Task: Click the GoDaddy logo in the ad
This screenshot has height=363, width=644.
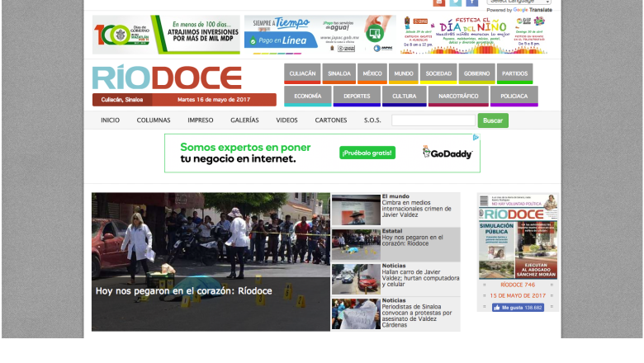Action: pos(447,153)
